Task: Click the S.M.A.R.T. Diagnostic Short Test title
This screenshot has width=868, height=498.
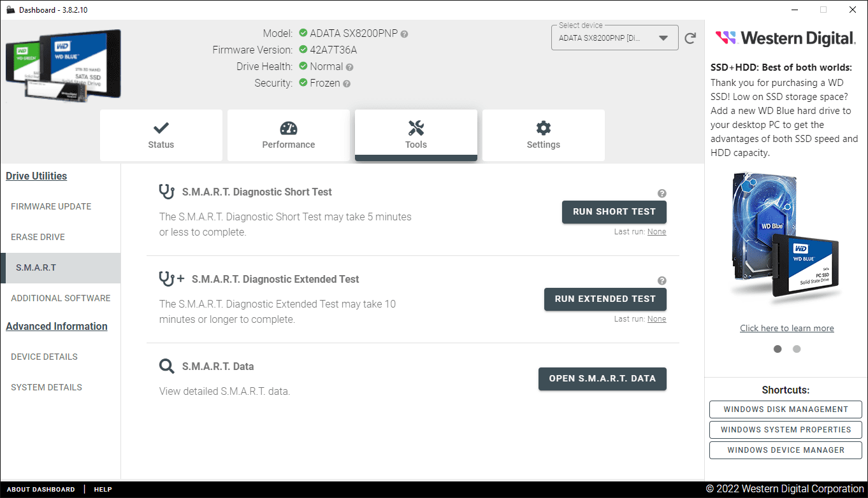Action: [257, 192]
